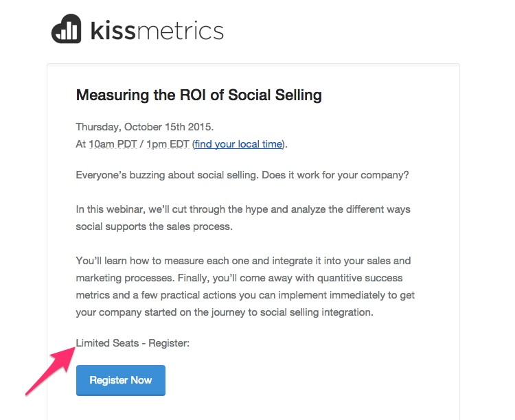515x420 pixels.
Task: Click the Kissmetrics bar chart logo icon
Action: pos(66,29)
